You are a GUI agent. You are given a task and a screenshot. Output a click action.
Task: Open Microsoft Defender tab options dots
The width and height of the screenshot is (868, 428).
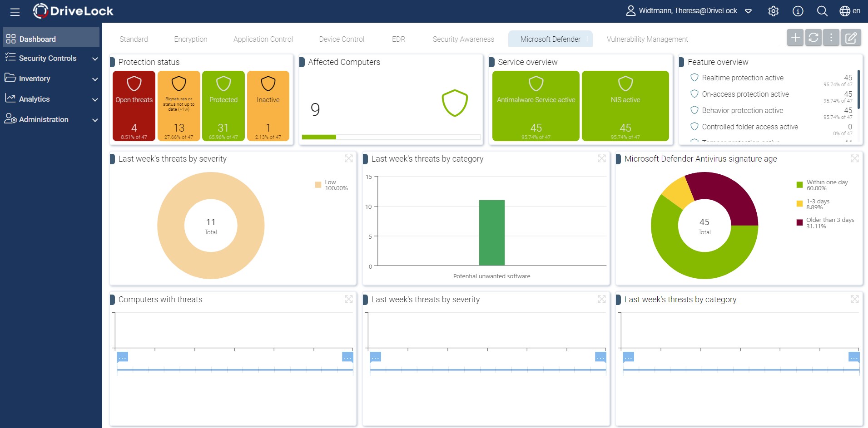click(x=587, y=39)
